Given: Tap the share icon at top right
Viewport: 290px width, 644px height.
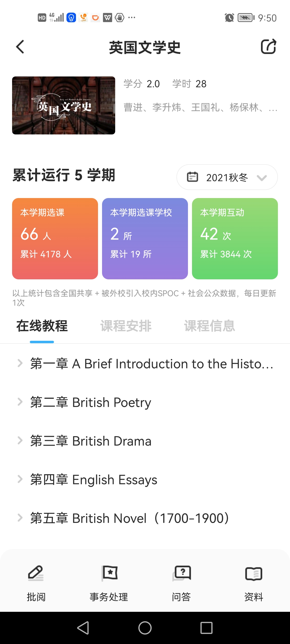Looking at the screenshot, I should click(x=269, y=47).
